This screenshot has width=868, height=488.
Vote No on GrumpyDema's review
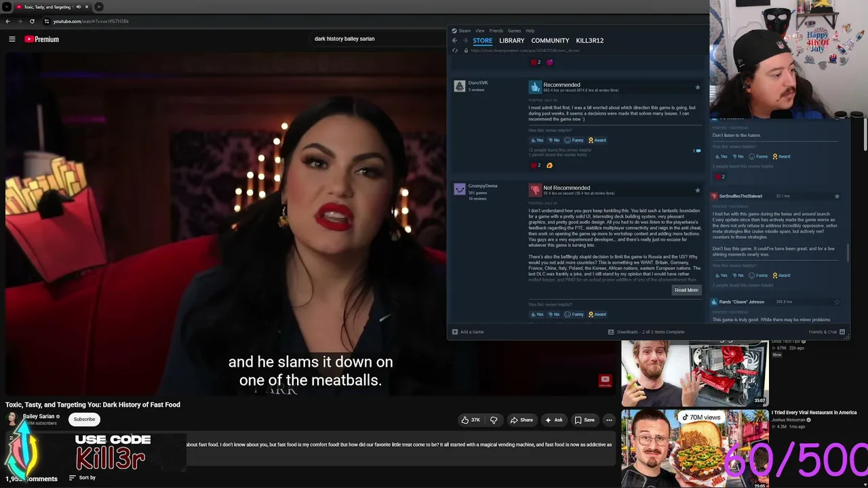coord(554,314)
